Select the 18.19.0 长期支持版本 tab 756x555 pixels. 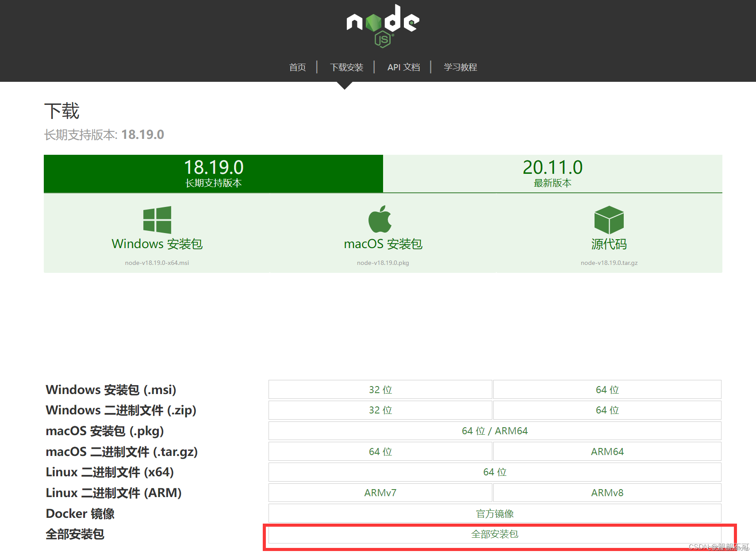pyautogui.click(x=213, y=173)
